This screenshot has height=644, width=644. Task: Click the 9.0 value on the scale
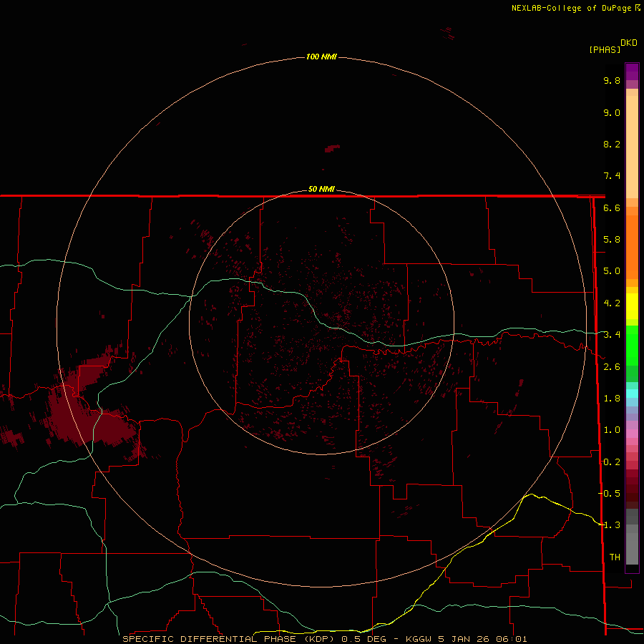612,113
